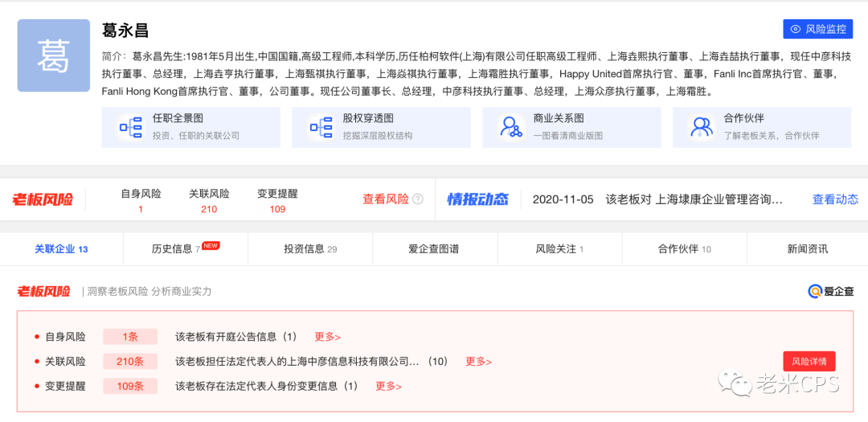Click the 变更提醒 count 109 in risk bar

(277, 209)
